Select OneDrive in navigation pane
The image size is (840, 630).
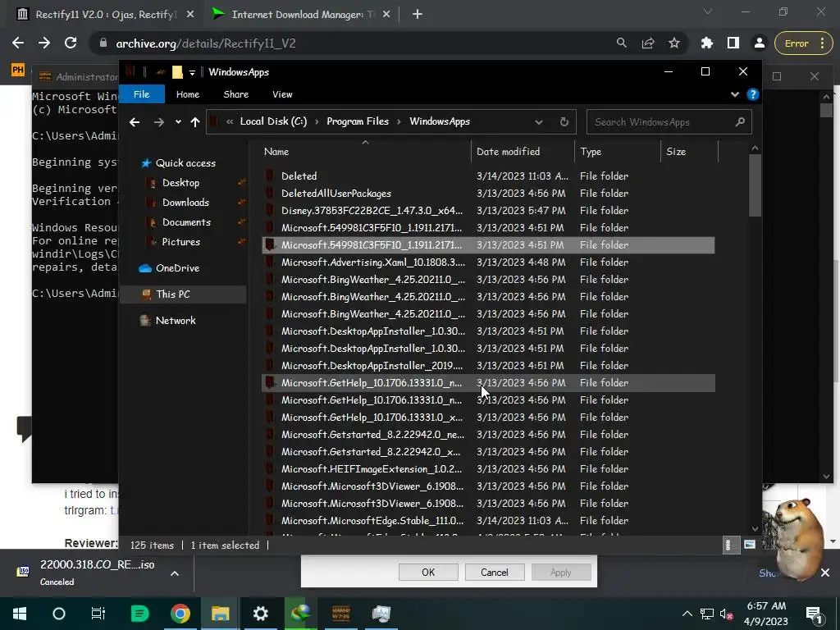pyautogui.click(x=177, y=268)
